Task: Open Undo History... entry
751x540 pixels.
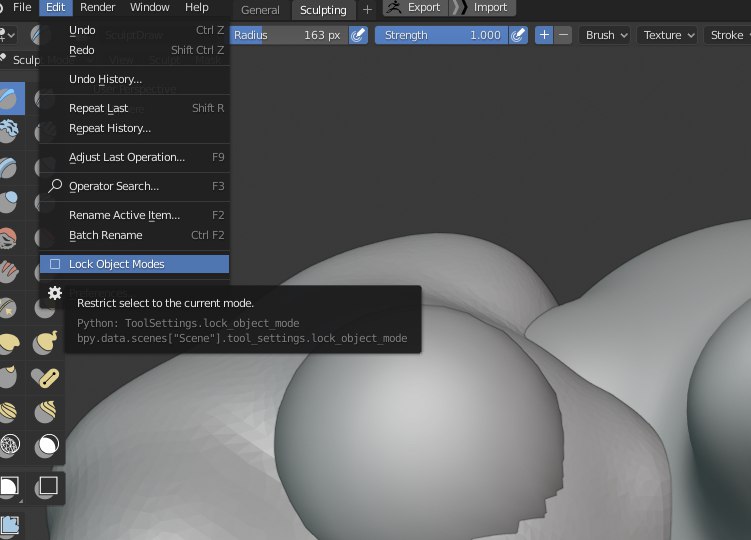Action: (x=135, y=79)
